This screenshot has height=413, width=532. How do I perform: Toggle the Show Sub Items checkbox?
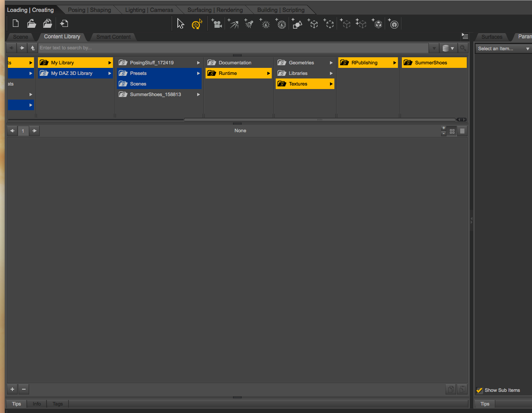[x=480, y=390]
